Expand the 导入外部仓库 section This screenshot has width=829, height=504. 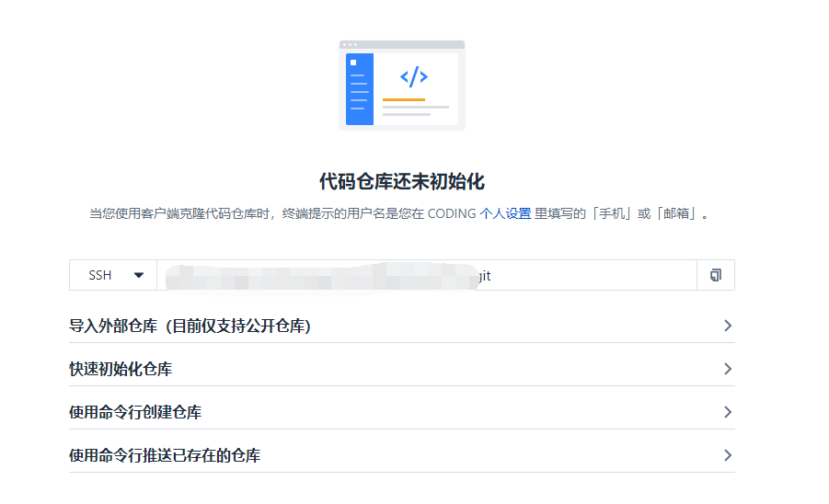[190, 326]
